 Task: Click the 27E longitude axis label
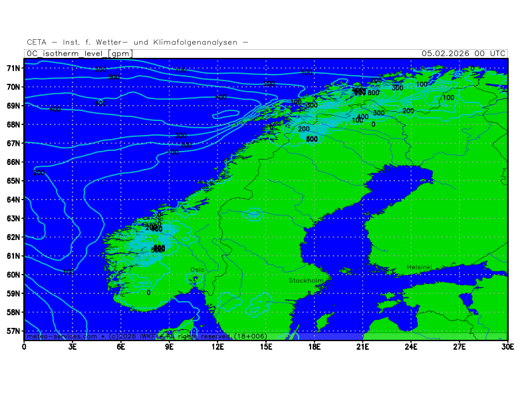pos(459,346)
